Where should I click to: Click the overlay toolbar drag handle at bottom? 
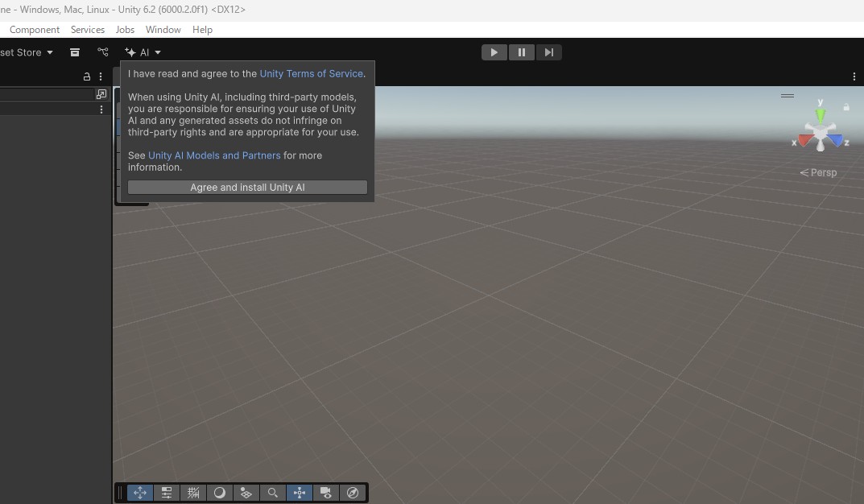coord(120,493)
